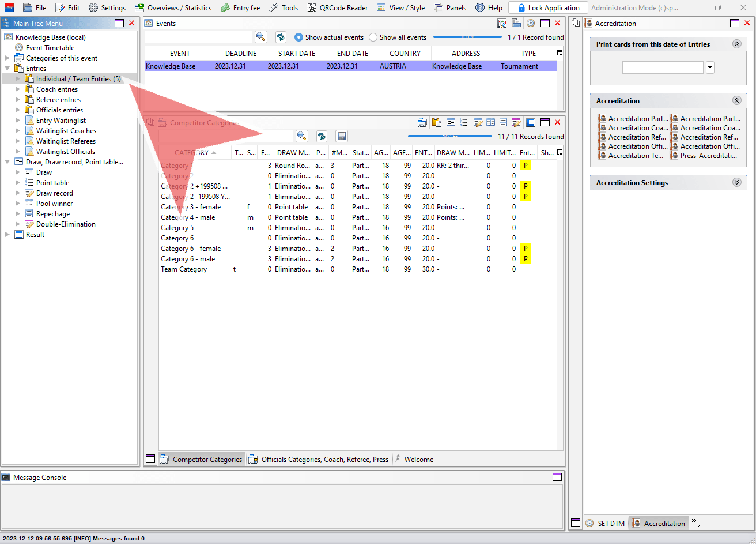Open the QRCode Reader
The image size is (756, 545).
(337, 8)
